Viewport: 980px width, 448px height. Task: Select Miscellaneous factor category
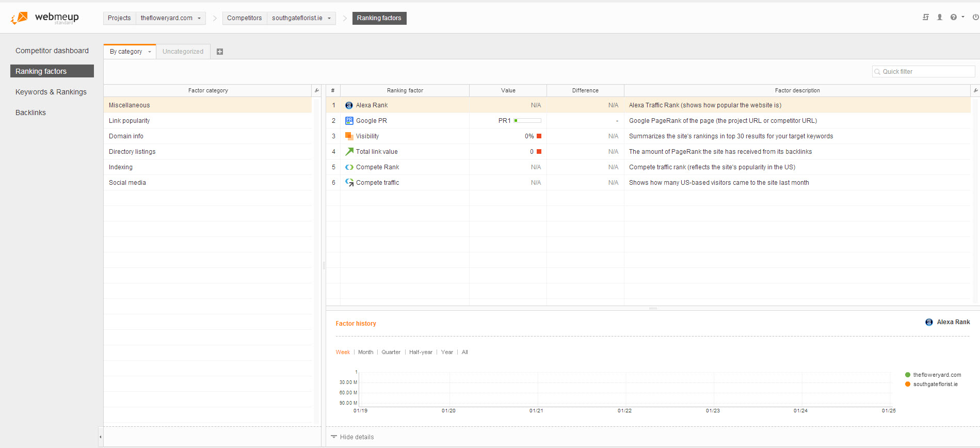pos(208,105)
